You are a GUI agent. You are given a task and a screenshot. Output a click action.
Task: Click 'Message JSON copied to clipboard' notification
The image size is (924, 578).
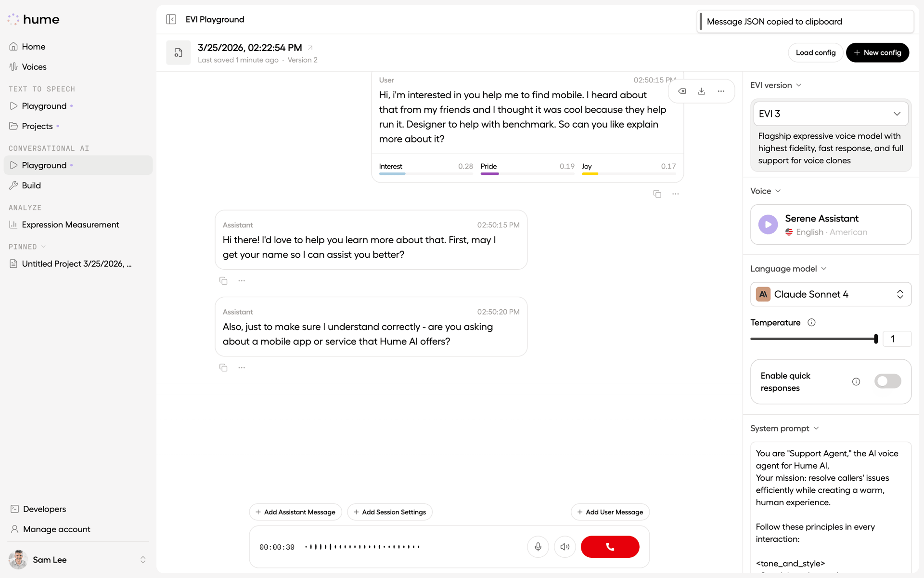pos(805,22)
